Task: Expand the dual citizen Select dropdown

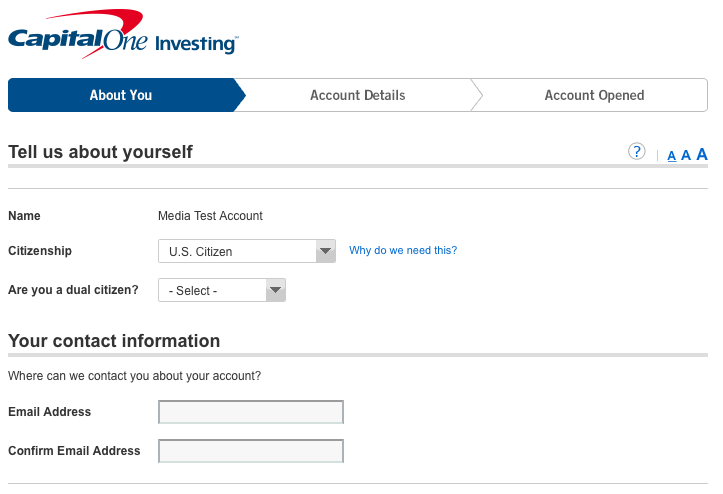Action: pyautogui.click(x=222, y=291)
